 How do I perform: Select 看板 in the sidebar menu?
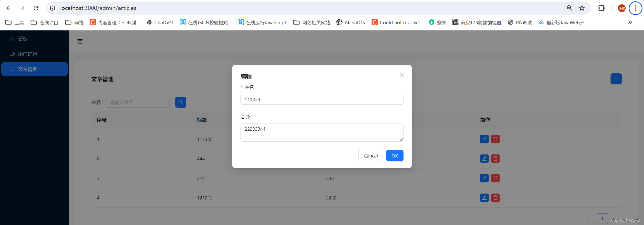tap(34, 39)
